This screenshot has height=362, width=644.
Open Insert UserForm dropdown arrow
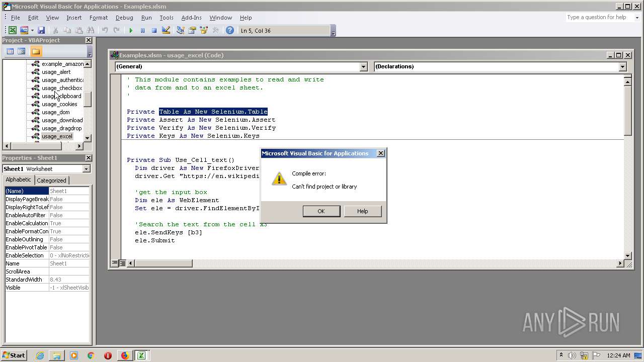point(32,31)
